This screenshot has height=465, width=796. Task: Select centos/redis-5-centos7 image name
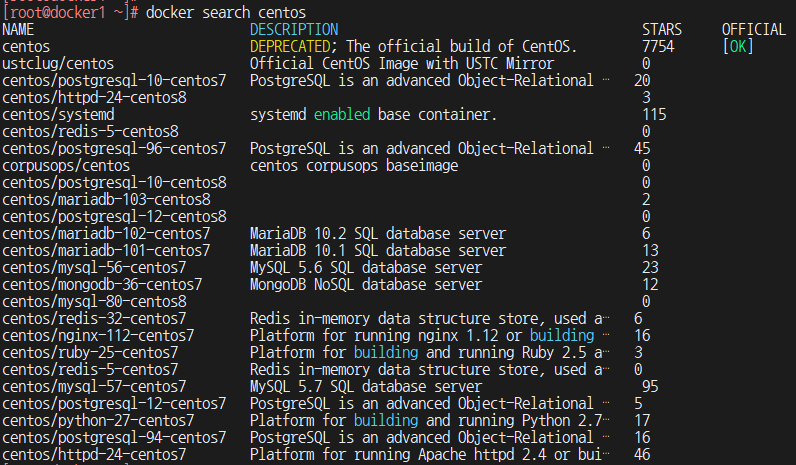[90, 370]
